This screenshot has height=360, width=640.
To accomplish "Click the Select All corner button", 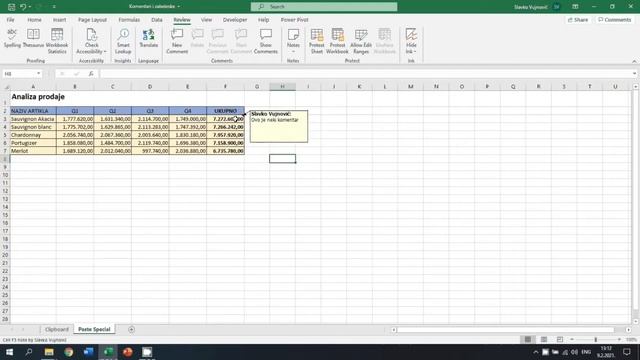I will 6,87.
